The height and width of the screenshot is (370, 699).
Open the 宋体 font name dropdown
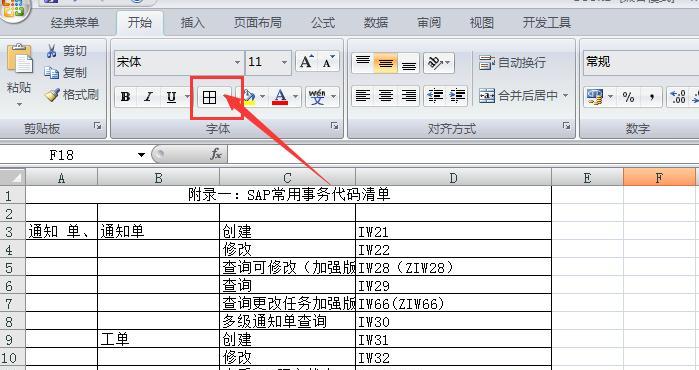click(x=238, y=62)
